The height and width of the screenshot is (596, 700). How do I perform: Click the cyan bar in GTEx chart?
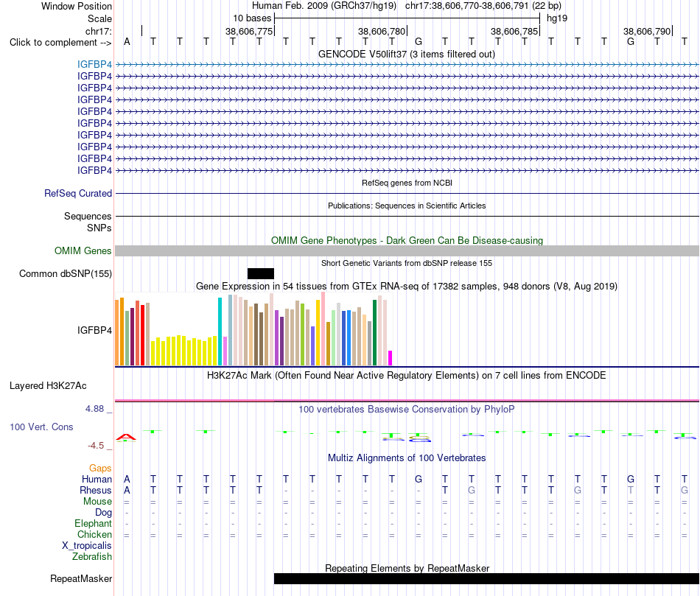(x=220, y=332)
